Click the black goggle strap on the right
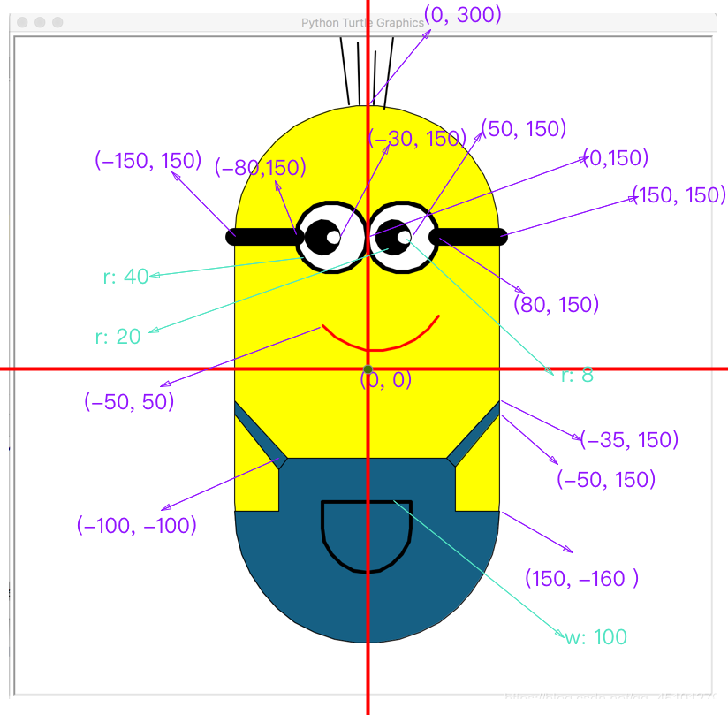Viewport: 728px width, 715px height. (469, 237)
